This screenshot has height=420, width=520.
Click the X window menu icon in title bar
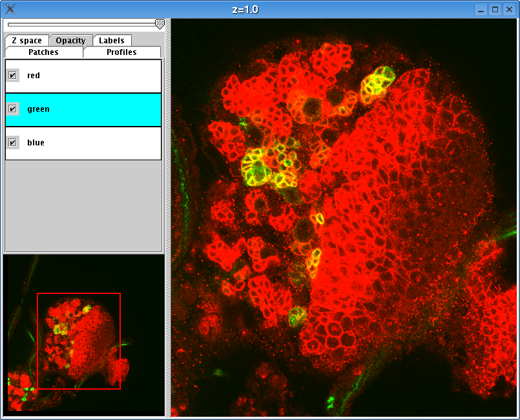click(10, 9)
